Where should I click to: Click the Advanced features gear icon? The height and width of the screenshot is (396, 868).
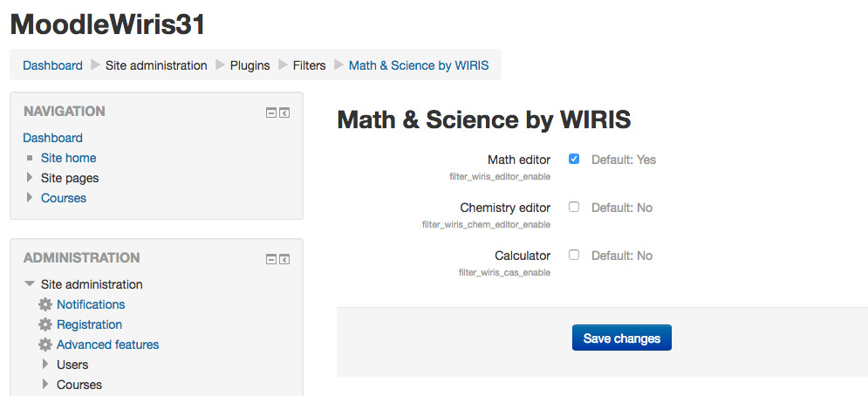pyautogui.click(x=45, y=345)
